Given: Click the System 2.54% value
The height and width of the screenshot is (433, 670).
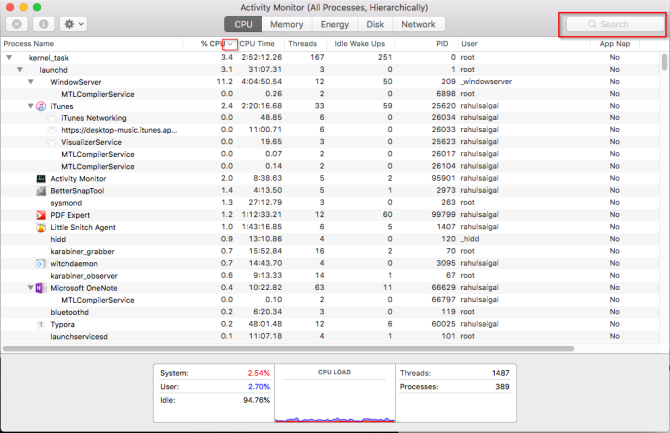Looking at the screenshot, I should pyautogui.click(x=259, y=373).
